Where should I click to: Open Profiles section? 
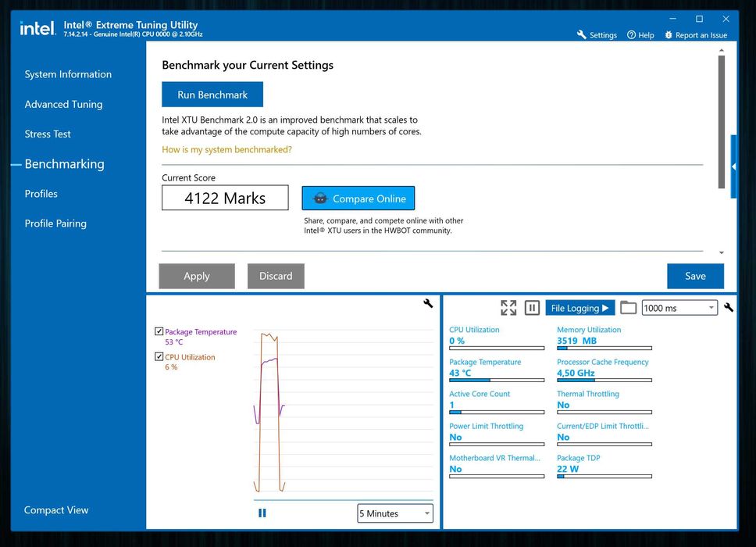(x=41, y=194)
